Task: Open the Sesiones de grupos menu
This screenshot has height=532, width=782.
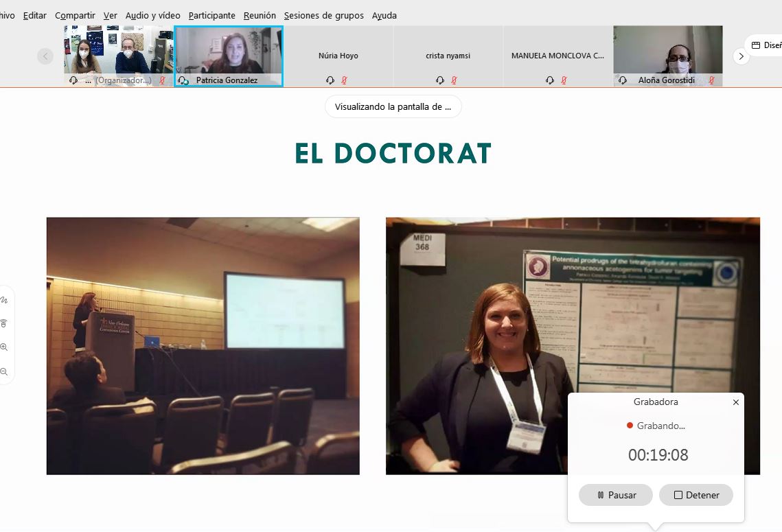Action: 323,15
